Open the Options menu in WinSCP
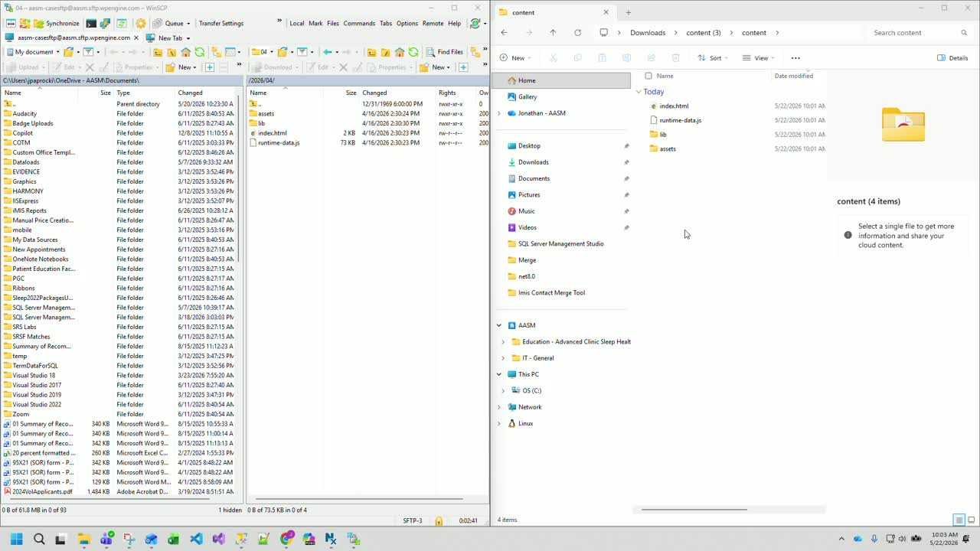Image resolution: width=980 pixels, height=551 pixels. (407, 23)
